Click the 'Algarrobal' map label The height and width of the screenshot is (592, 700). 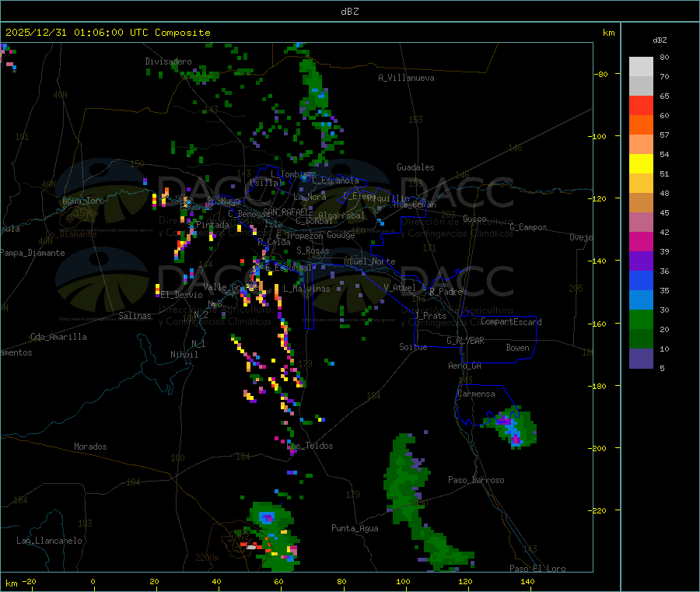[x=341, y=216]
